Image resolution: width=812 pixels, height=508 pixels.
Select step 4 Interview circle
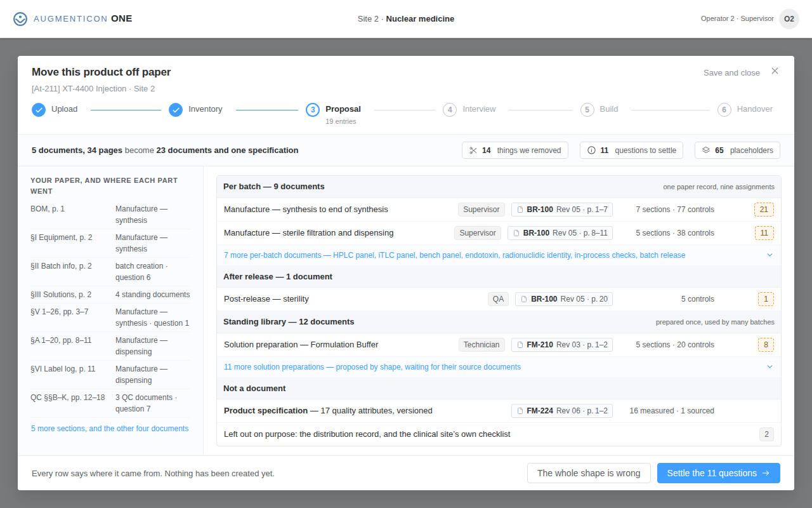click(450, 110)
